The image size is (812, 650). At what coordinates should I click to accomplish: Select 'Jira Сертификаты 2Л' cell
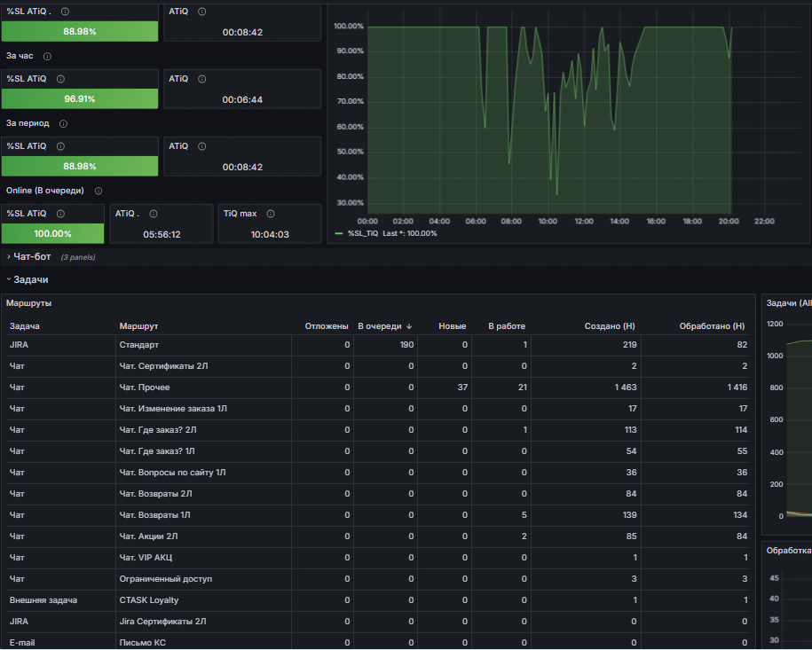point(203,622)
